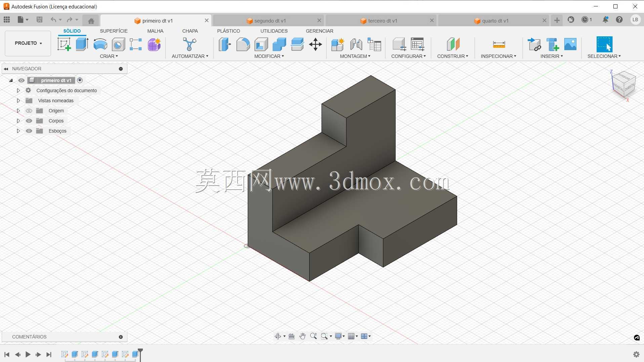Click the Insert Canvas image icon
The height and width of the screenshot is (362, 644).
click(570, 44)
